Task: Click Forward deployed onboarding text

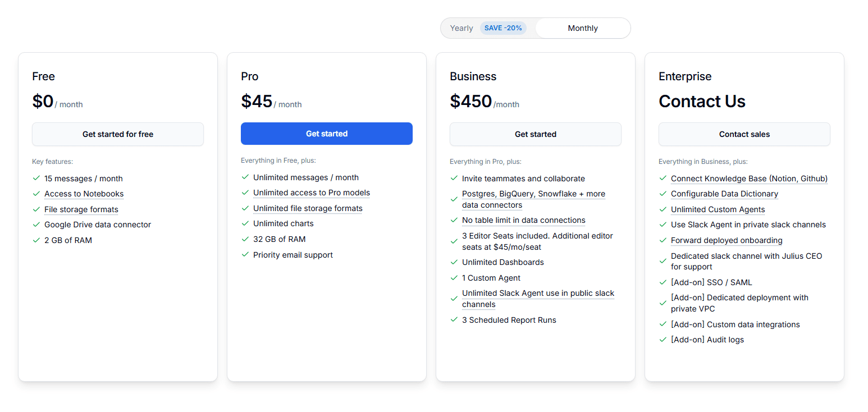Action: pos(727,240)
